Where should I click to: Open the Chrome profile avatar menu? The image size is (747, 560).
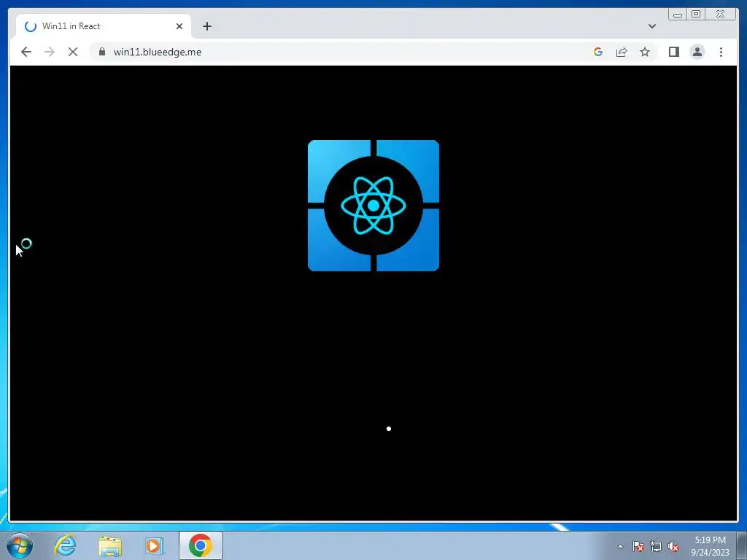pos(697,52)
